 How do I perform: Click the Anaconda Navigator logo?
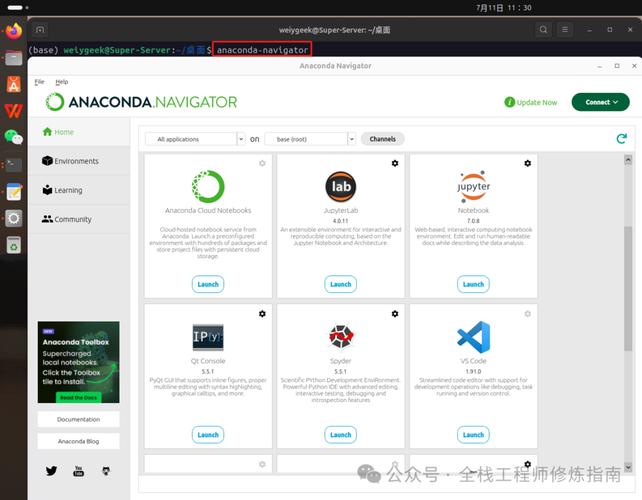(141, 102)
